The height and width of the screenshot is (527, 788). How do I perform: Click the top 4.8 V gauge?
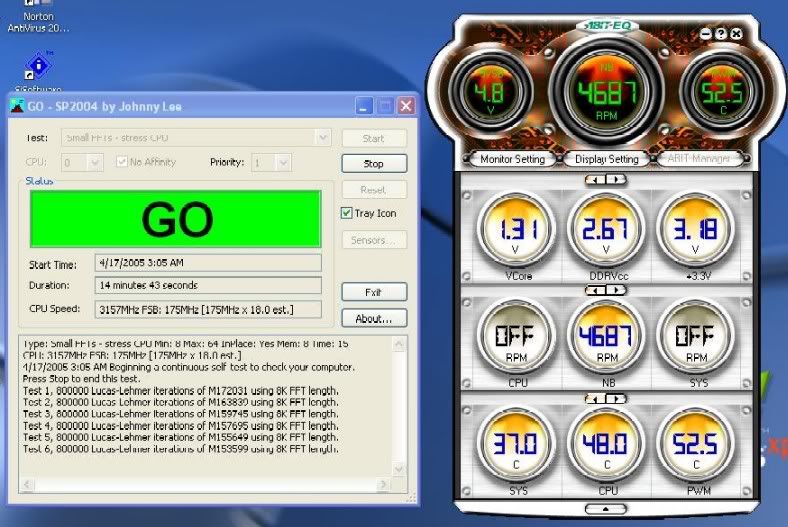coord(490,91)
